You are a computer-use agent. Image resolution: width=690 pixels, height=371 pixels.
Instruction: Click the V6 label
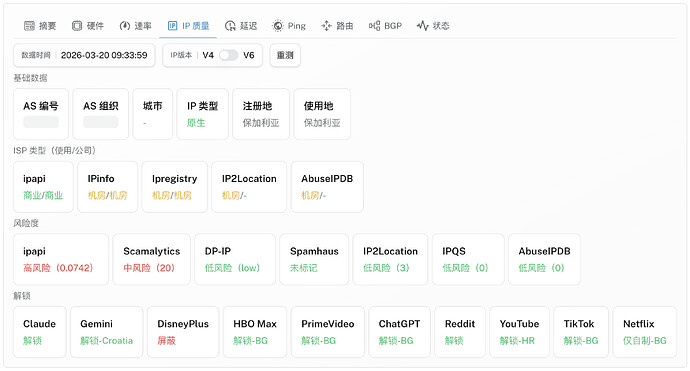[249, 55]
